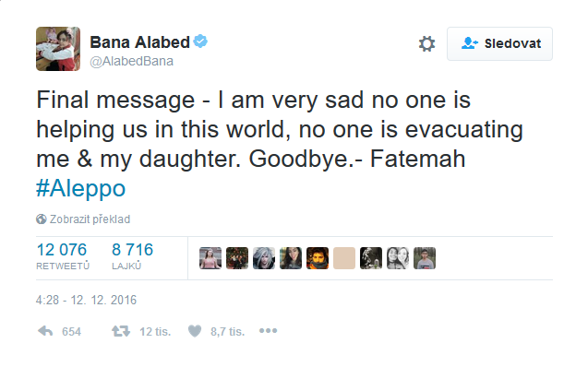
Task: Open the blank beige avatar thumbnail
Action: [x=344, y=258]
